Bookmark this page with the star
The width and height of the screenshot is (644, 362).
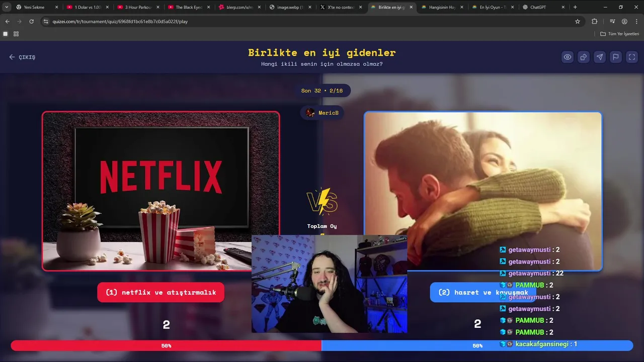(x=578, y=22)
